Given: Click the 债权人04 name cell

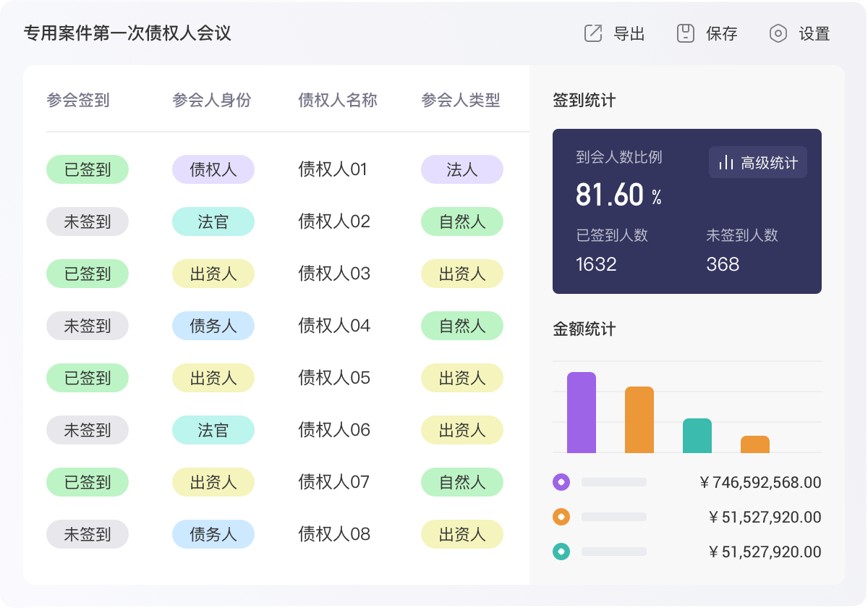Looking at the screenshot, I should tap(334, 326).
